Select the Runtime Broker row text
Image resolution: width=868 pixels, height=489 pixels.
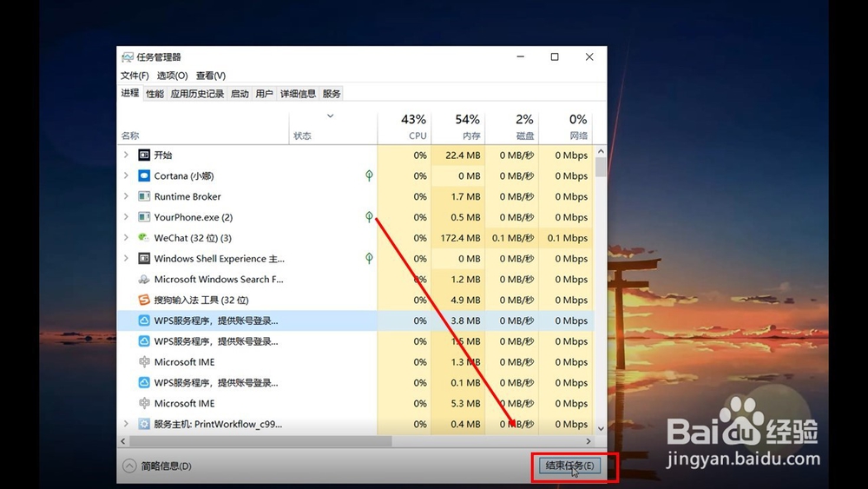tap(187, 196)
